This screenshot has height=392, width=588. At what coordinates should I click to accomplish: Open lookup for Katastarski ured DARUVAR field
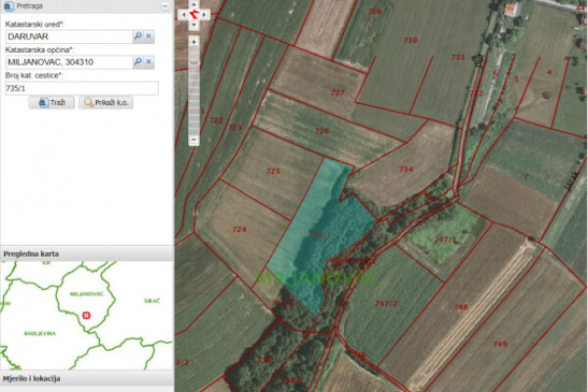click(138, 35)
